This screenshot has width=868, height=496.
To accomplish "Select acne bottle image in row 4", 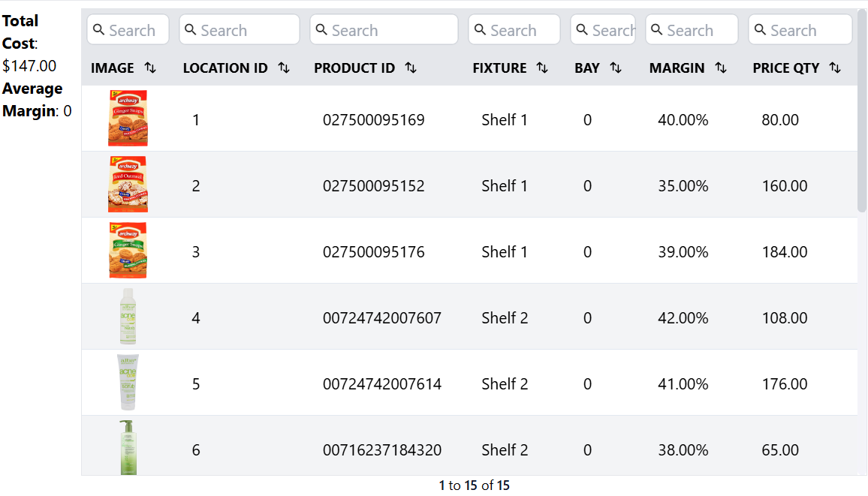I will 128,317.
